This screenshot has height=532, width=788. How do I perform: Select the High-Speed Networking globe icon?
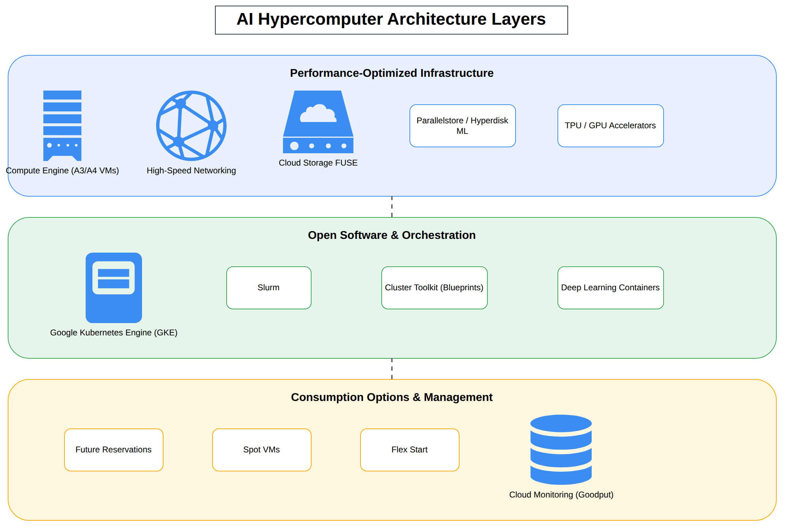click(191, 126)
